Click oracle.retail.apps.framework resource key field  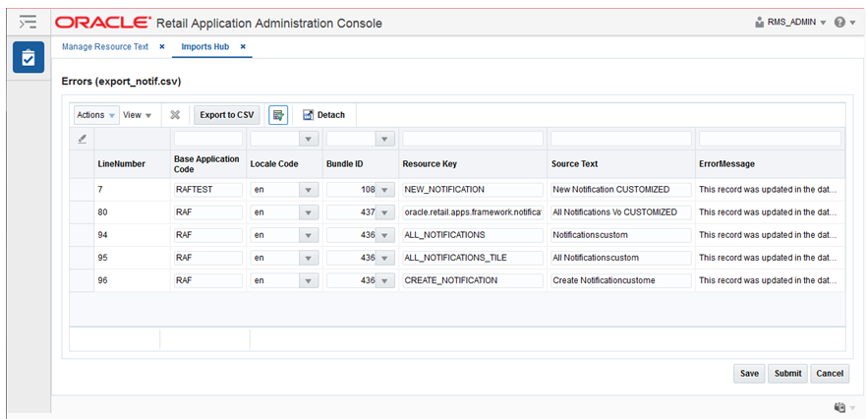click(x=473, y=212)
